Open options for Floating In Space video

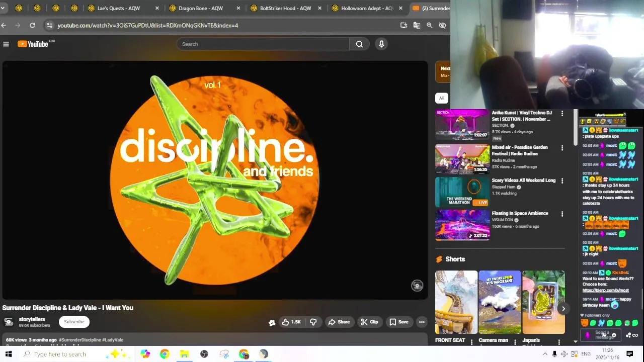(x=562, y=214)
